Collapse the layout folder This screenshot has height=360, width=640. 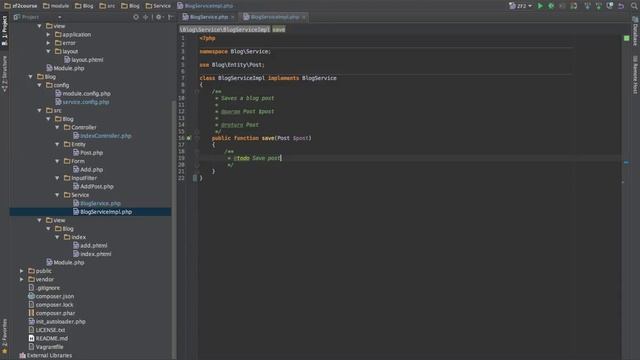(x=48, y=51)
